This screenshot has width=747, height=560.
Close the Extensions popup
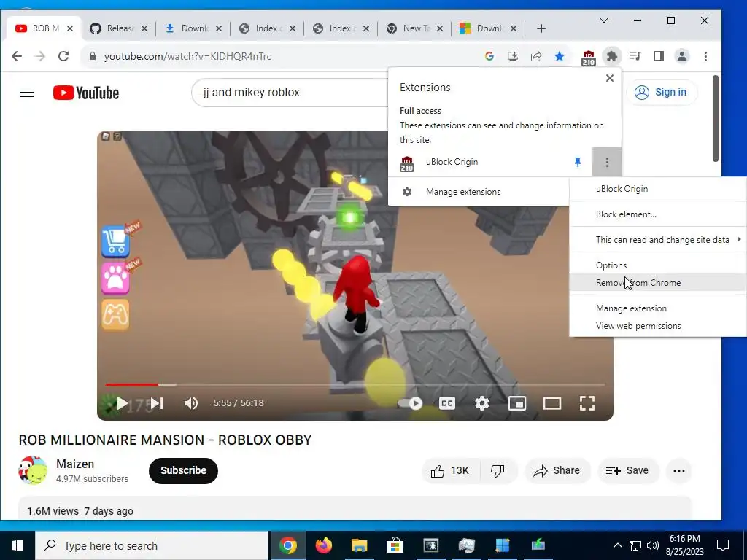tap(609, 78)
